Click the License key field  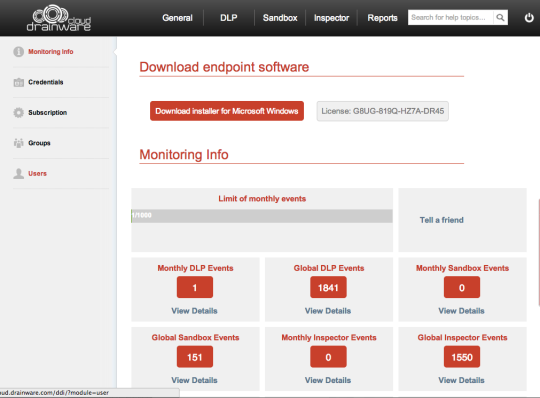coord(383,111)
